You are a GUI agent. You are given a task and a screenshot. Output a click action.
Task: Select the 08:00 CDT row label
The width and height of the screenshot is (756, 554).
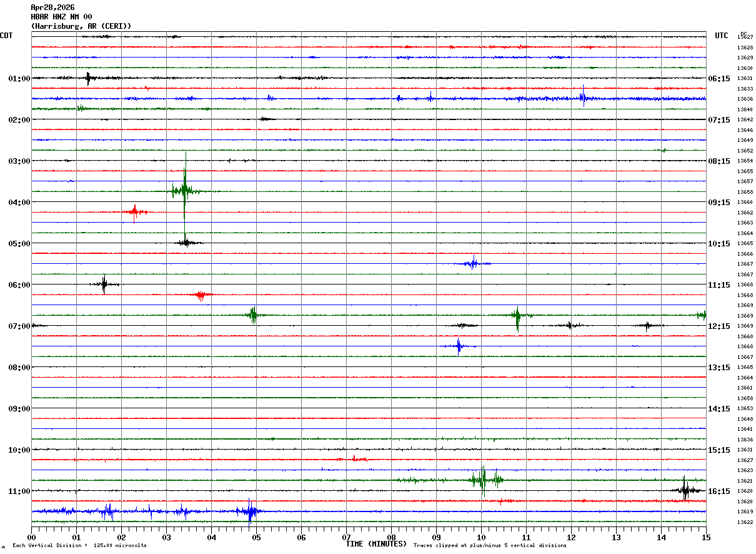click(x=19, y=368)
